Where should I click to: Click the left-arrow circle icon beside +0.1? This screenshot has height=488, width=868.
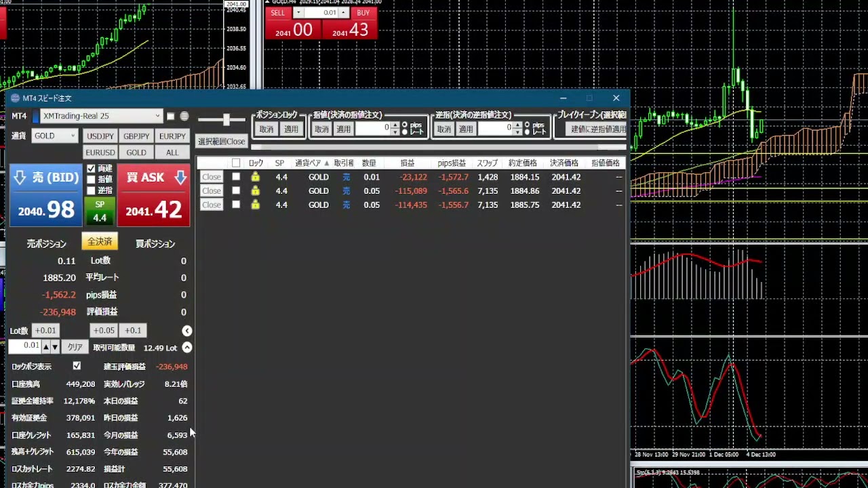(187, 331)
